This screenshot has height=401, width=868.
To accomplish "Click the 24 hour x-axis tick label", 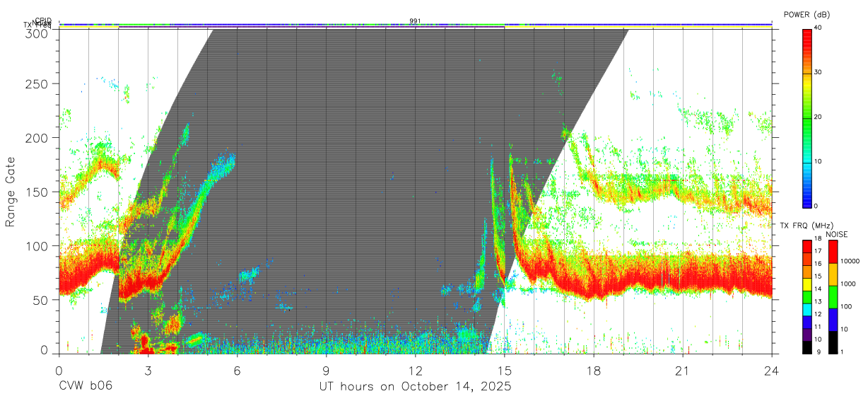I will tap(772, 371).
